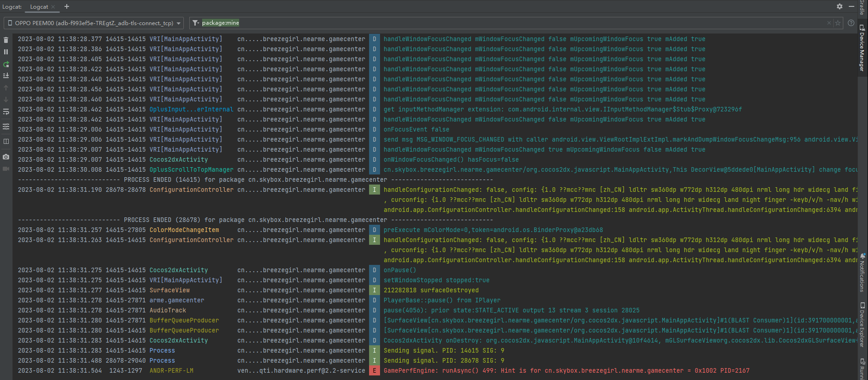Click the 'ColorModeChangeItem' tag

pyautogui.click(x=184, y=230)
